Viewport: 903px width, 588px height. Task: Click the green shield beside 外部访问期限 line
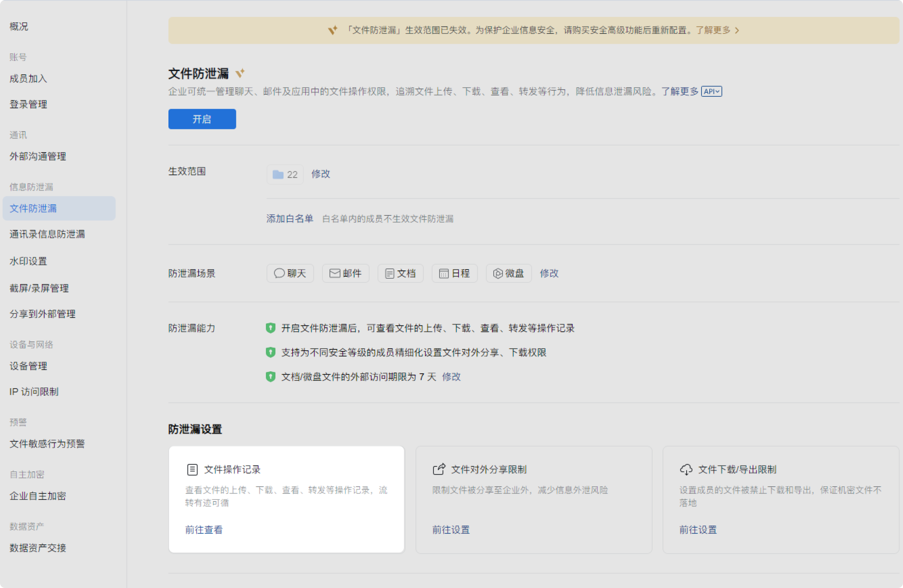tap(270, 377)
